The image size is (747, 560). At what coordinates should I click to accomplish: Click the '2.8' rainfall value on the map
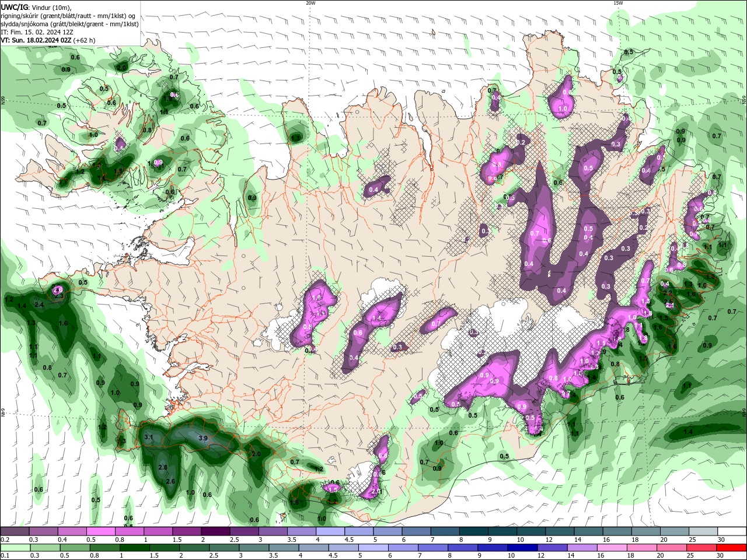click(163, 467)
